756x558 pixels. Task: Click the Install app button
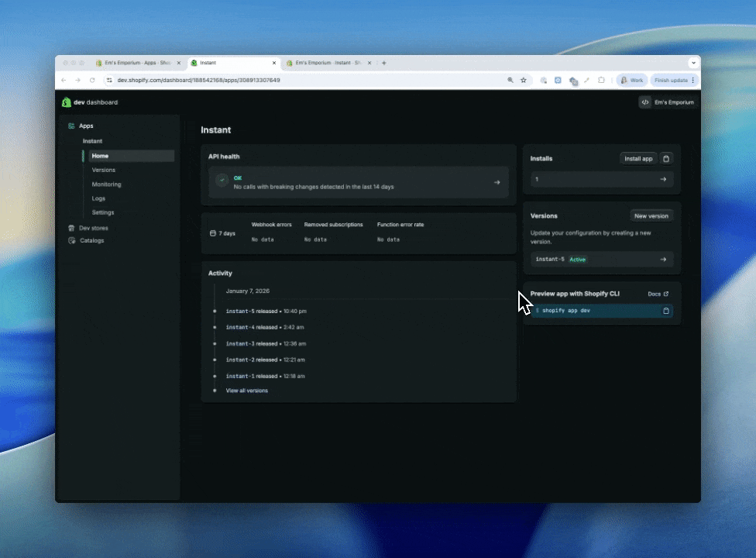point(637,158)
